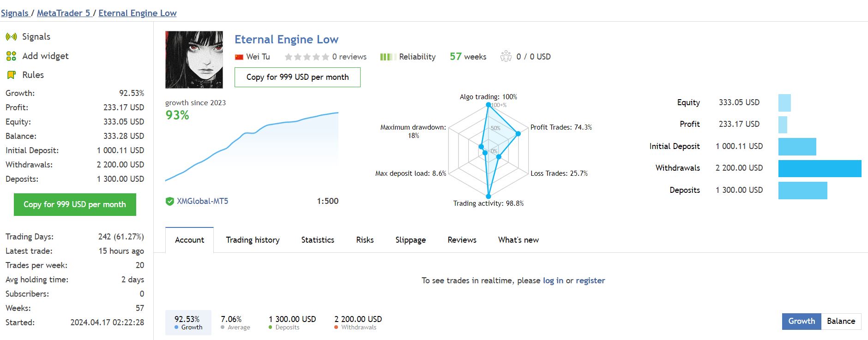Viewport: 868px width, 340px height.
Task: Click the signal author avatar image
Action: 194,60
